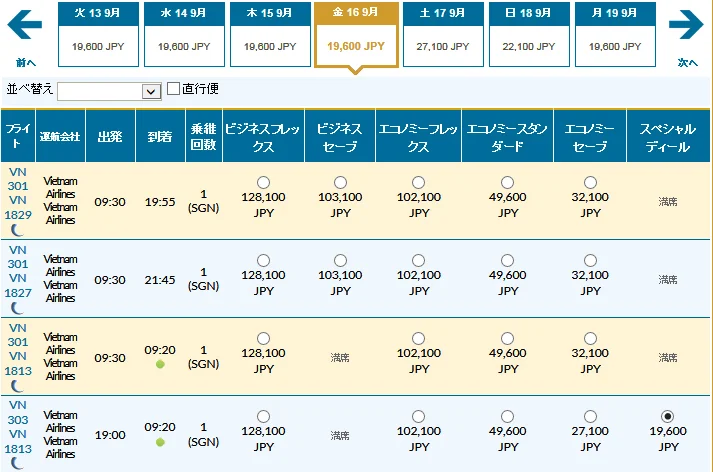Click the スペシャルディール column header
The image size is (713, 472).
[668, 136]
